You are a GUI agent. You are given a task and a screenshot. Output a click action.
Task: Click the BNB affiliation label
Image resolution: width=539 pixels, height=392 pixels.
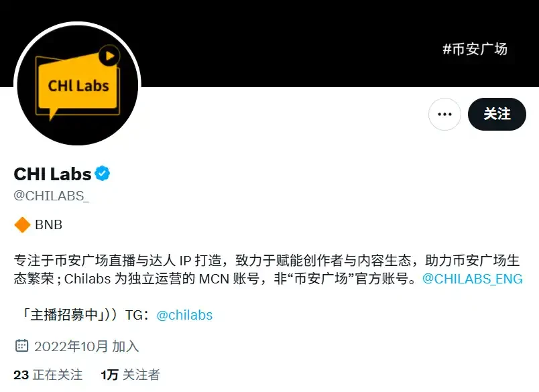(x=48, y=224)
